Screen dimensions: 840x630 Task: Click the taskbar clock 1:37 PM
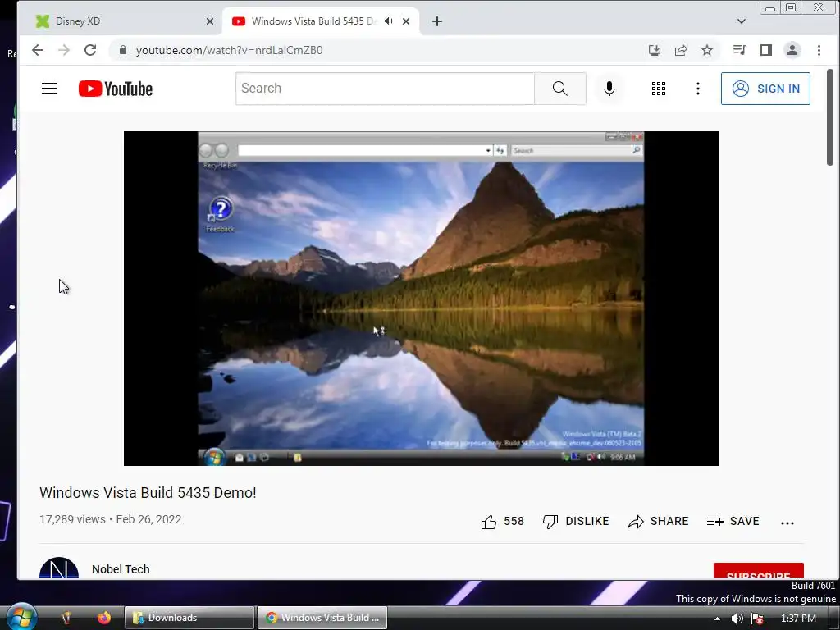tap(798, 619)
